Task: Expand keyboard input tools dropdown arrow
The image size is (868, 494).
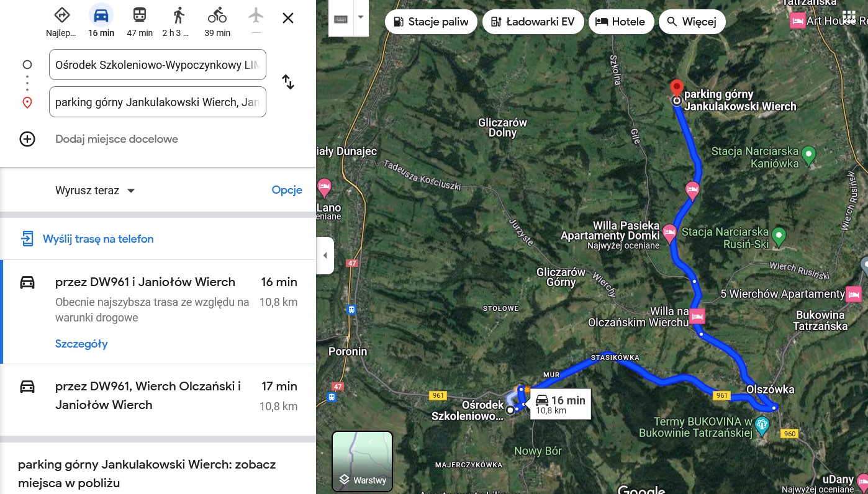Action: click(361, 18)
